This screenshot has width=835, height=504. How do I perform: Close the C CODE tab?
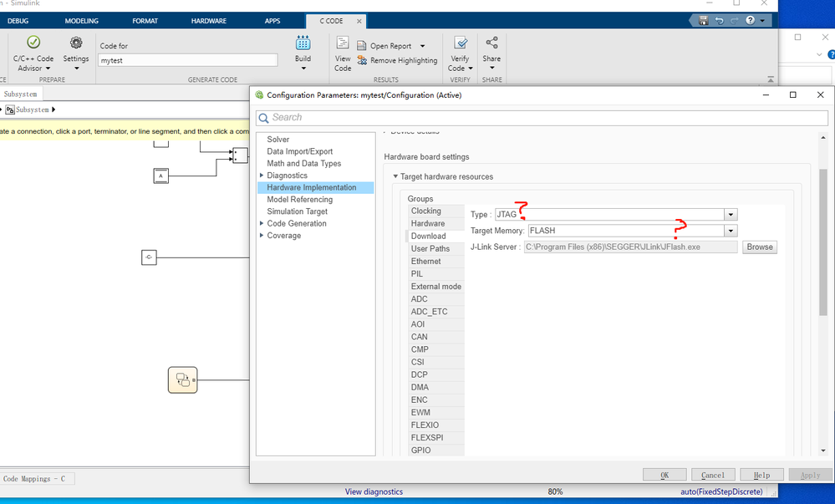pos(359,21)
